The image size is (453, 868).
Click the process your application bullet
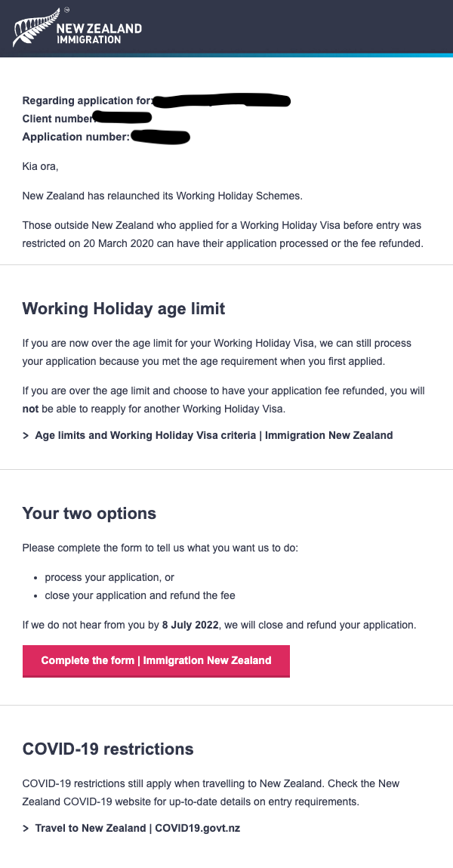point(109,577)
